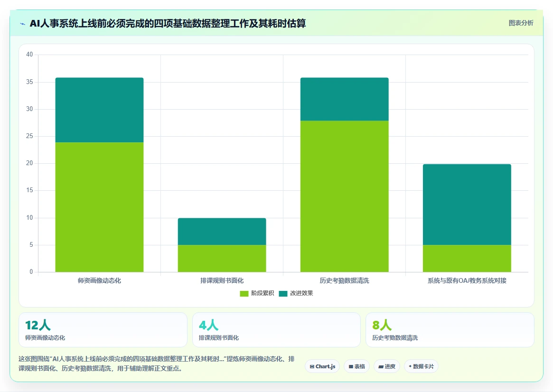Toggle the 阶段累积 legend green swatch
The image size is (553, 392).
coord(244,294)
